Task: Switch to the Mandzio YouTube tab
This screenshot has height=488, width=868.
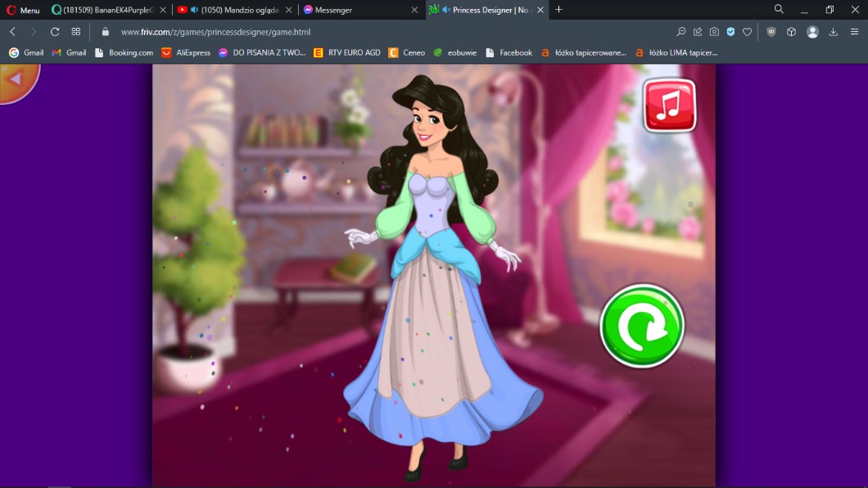Action: pos(237,10)
